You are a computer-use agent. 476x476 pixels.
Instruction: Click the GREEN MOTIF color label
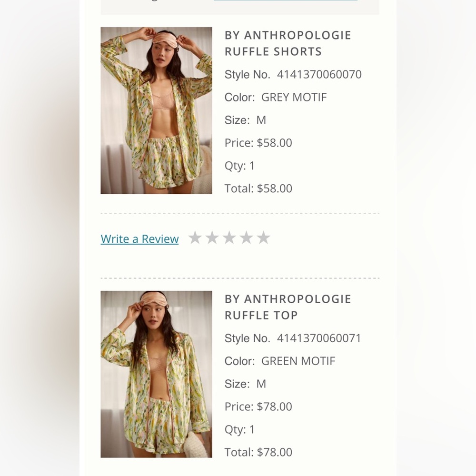click(x=298, y=361)
